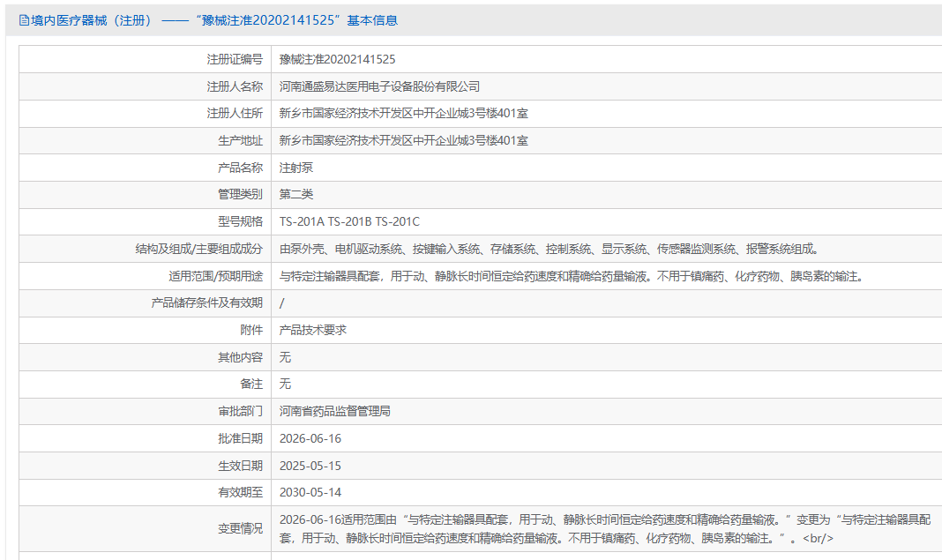
Task: Select label 有效期至
Action: tap(240, 493)
